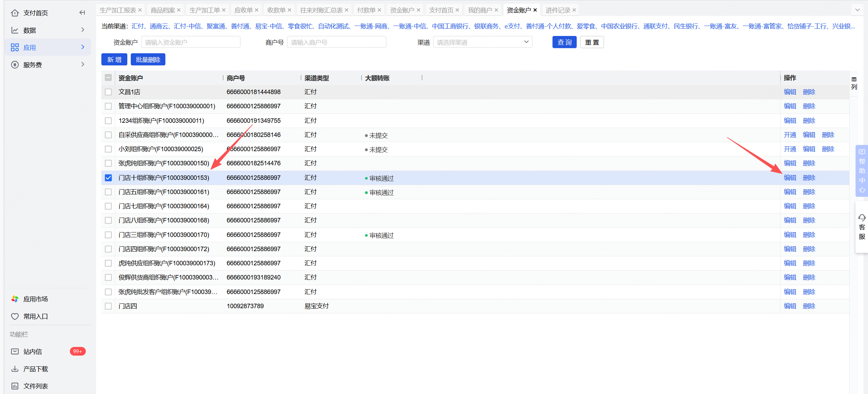The width and height of the screenshot is (868, 394).
Task: Click the 支付首页 home icon in the sidebar
Action: [x=15, y=13]
